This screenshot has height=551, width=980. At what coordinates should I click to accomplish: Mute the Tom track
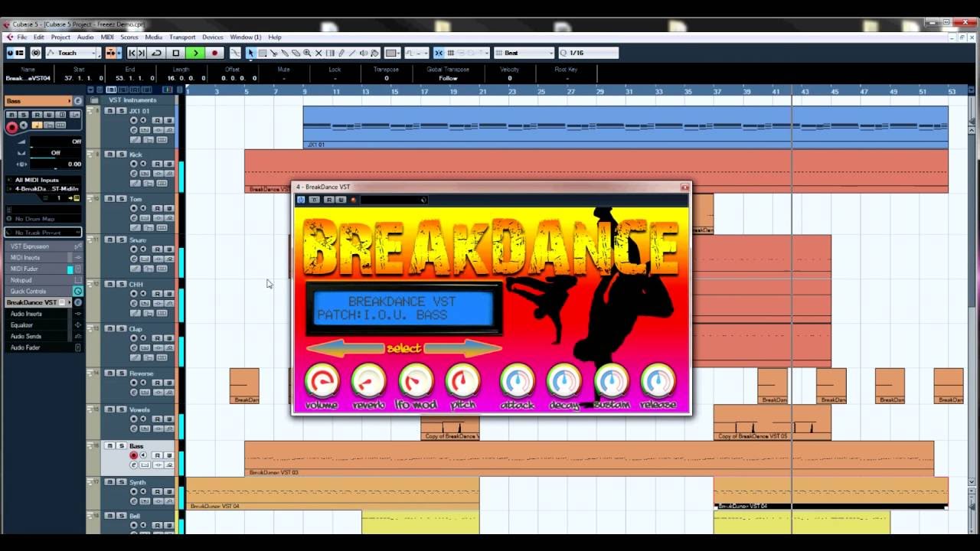click(x=109, y=199)
